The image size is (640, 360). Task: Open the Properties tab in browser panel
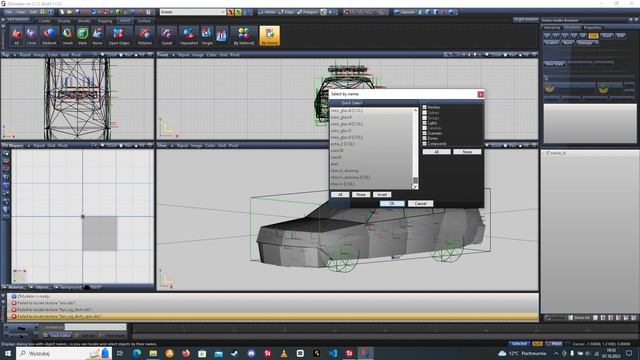(592, 27)
